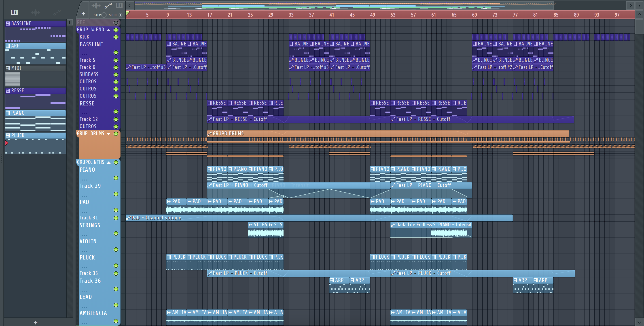Select the PLUCK pattern in the picker
This screenshot has width=644, height=326.
[x=36, y=143]
